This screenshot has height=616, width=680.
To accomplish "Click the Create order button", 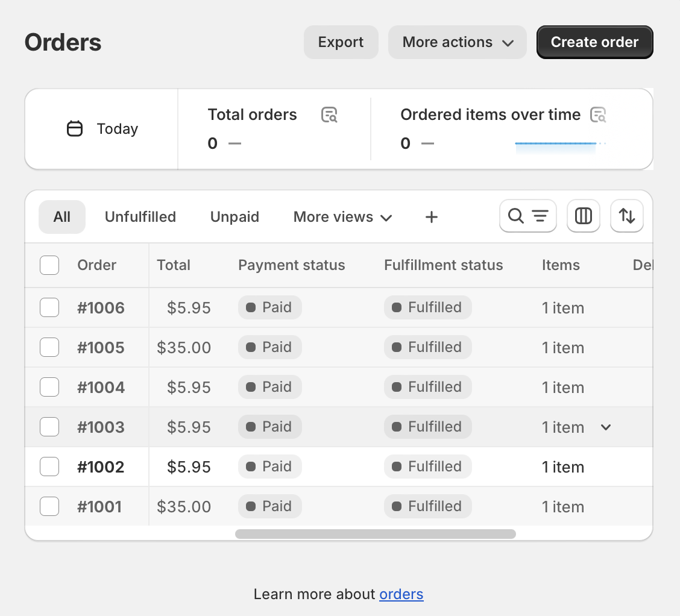I will coord(594,42).
